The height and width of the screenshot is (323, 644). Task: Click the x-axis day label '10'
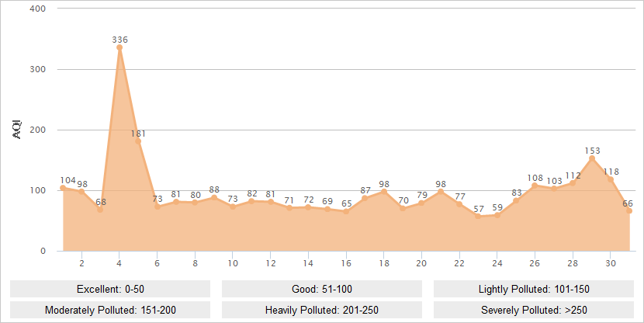pyautogui.click(x=233, y=263)
